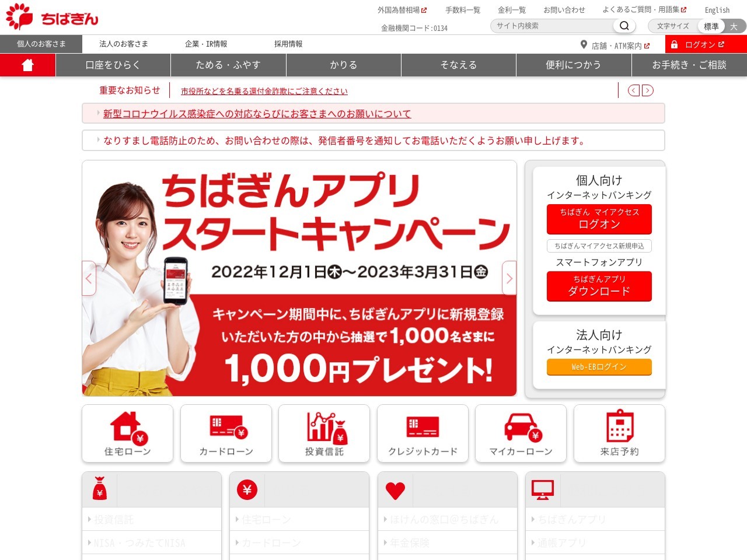This screenshot has height=560, width=747.
Task: Click the red heart category icon
Action: (395, 491)
